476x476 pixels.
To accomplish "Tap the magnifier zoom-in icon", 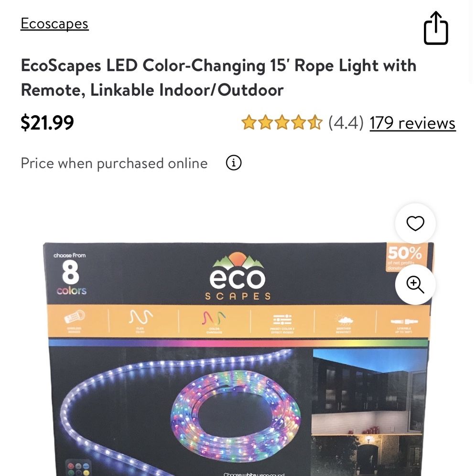I will coord(415,284).
